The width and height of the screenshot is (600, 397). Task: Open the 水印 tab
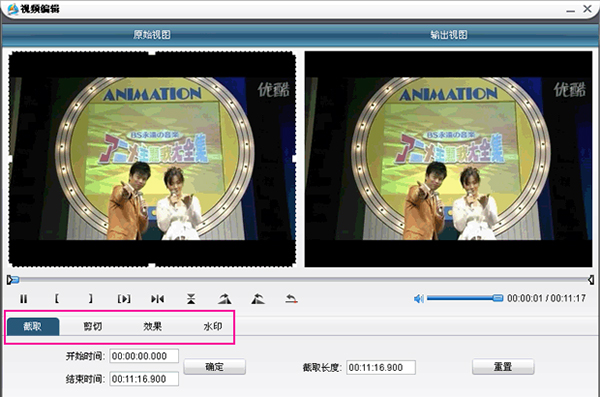point(213,326)
